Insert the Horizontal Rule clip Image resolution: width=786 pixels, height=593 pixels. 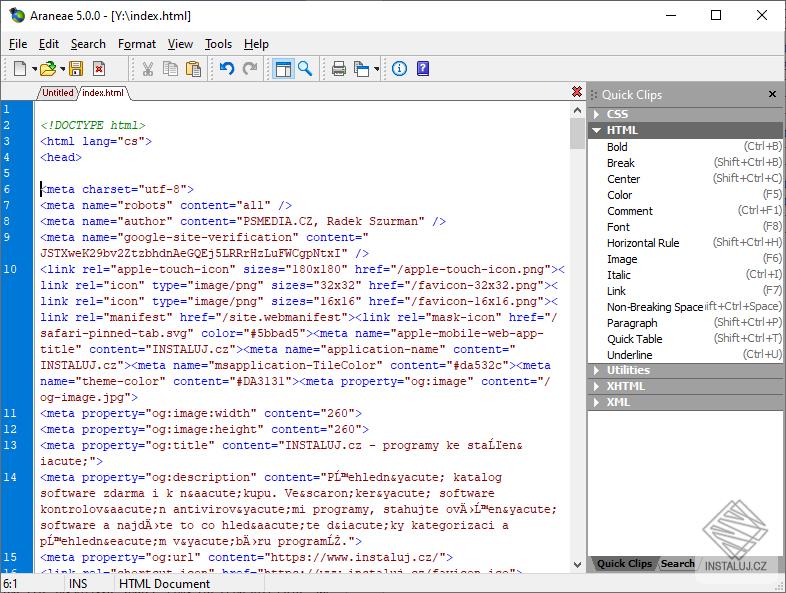coord(642,243)
